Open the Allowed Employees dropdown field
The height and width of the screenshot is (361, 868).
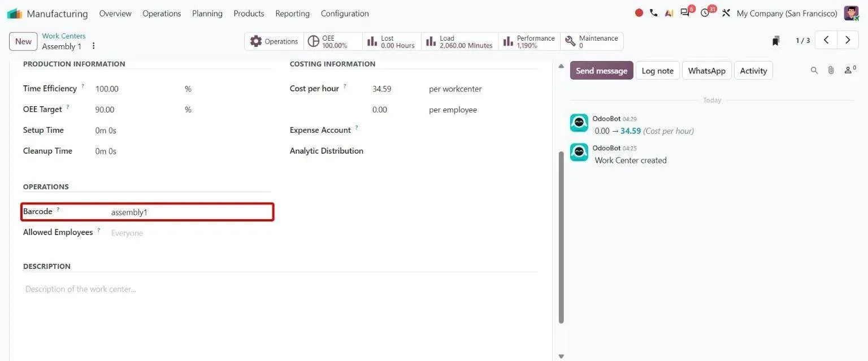coord(190,233)
